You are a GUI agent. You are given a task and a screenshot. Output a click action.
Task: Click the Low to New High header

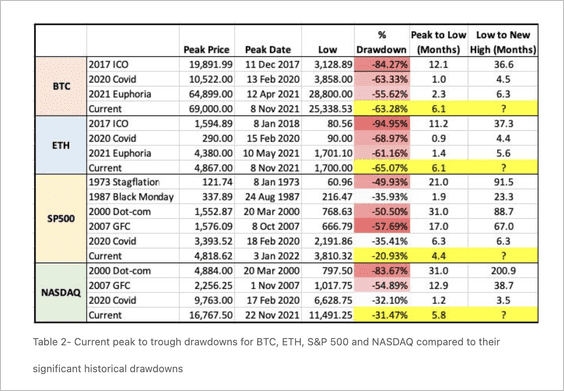pyautogui.click(x=503, y=42)
